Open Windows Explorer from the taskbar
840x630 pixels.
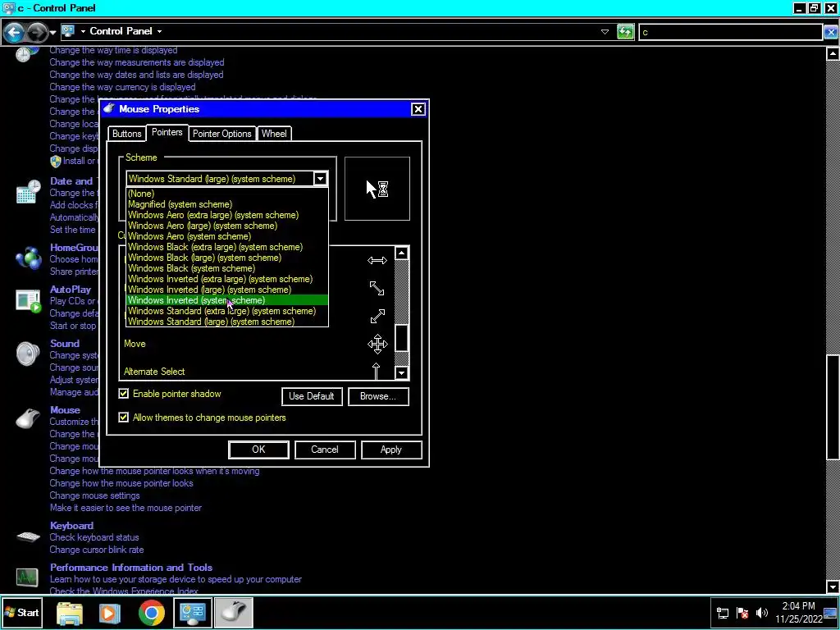point(70,613)
